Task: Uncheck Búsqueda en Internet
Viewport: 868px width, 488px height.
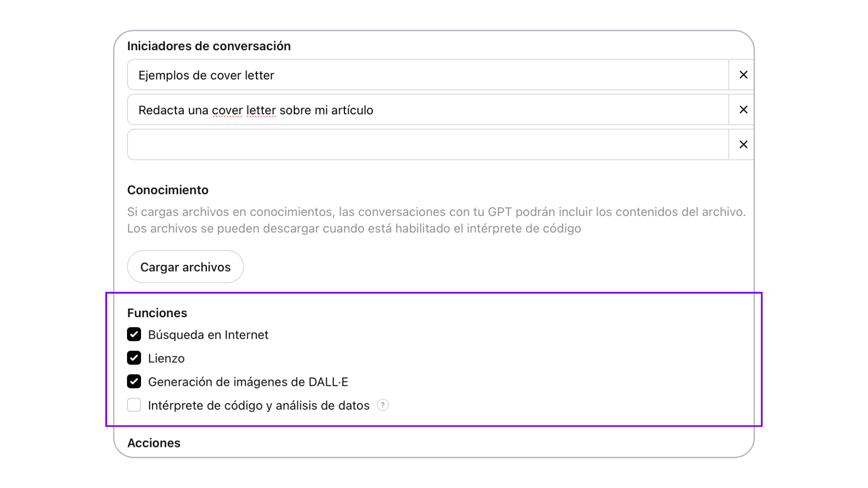Action: coord(134,334)
